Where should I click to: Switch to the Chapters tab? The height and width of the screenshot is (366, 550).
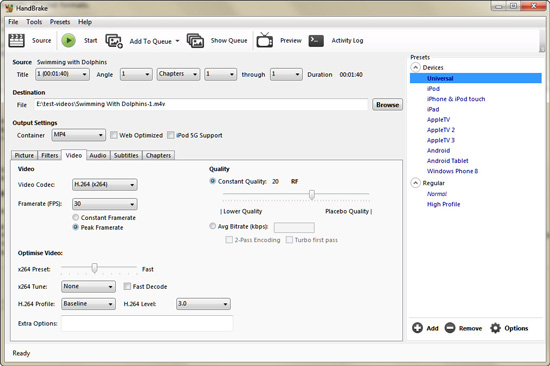point(159,155)
